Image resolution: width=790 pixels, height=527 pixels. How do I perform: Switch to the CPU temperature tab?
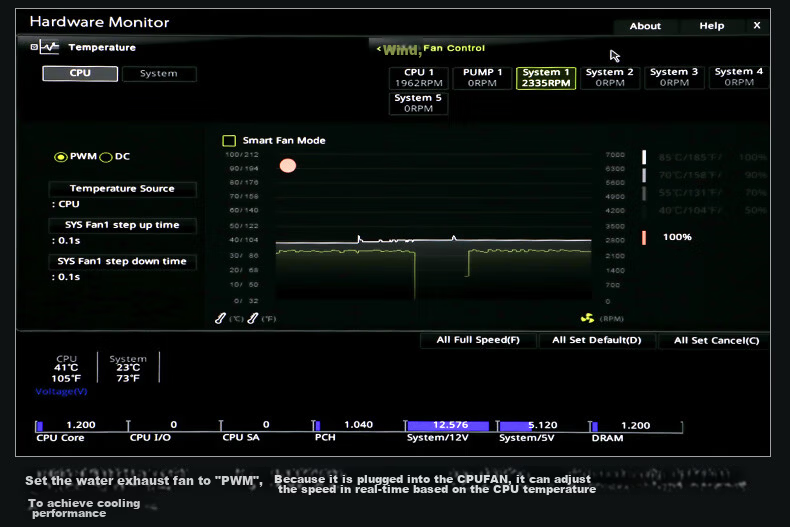tap(80, 74)
